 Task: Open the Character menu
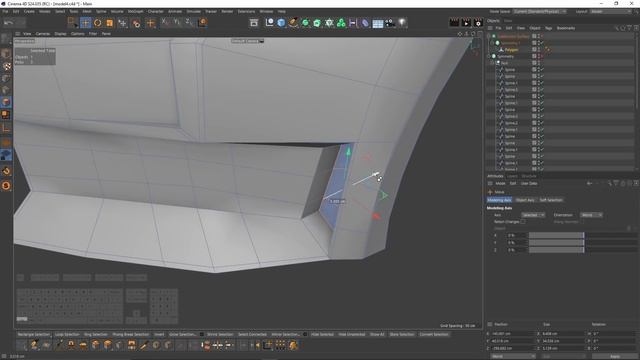coord(156,11)
